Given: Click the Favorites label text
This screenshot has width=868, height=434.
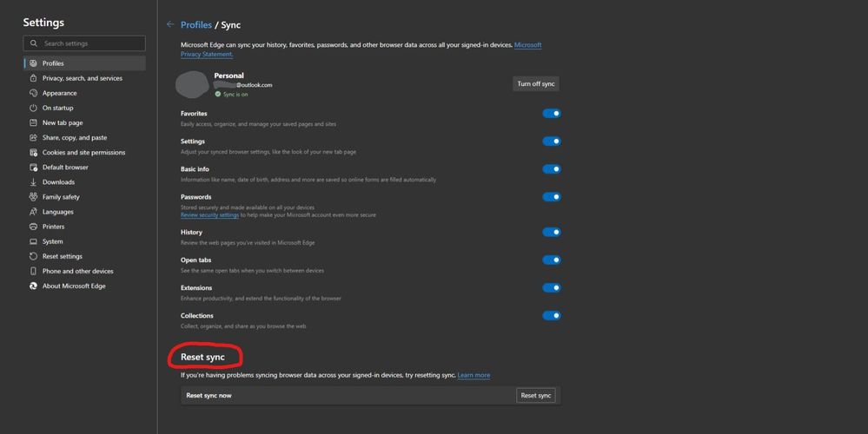Looking at the screenshot, I should pos(194,114).
